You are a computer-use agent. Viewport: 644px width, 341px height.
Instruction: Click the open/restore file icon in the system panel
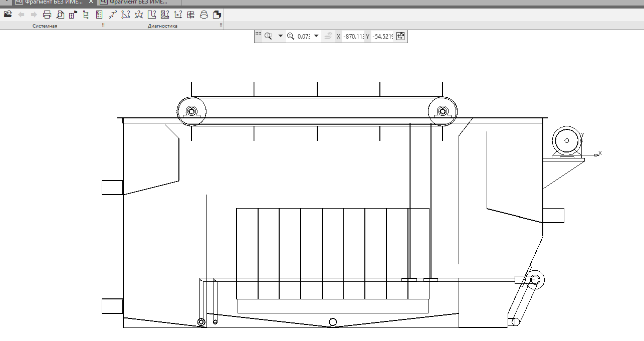point(8,15)
